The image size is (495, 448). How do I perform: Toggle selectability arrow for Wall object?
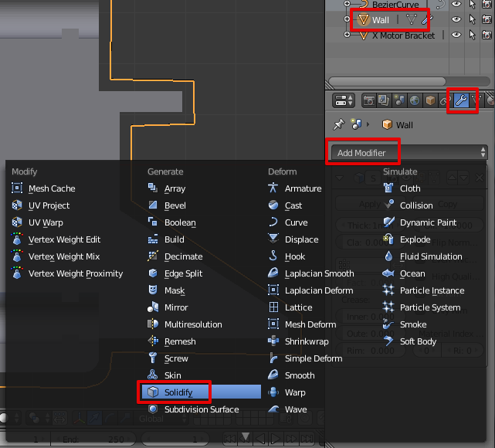[x=471, y=19]
